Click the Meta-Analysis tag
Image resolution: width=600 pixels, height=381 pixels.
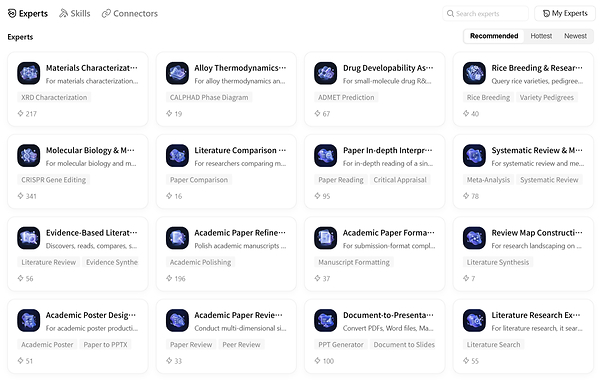click(488, 179)
